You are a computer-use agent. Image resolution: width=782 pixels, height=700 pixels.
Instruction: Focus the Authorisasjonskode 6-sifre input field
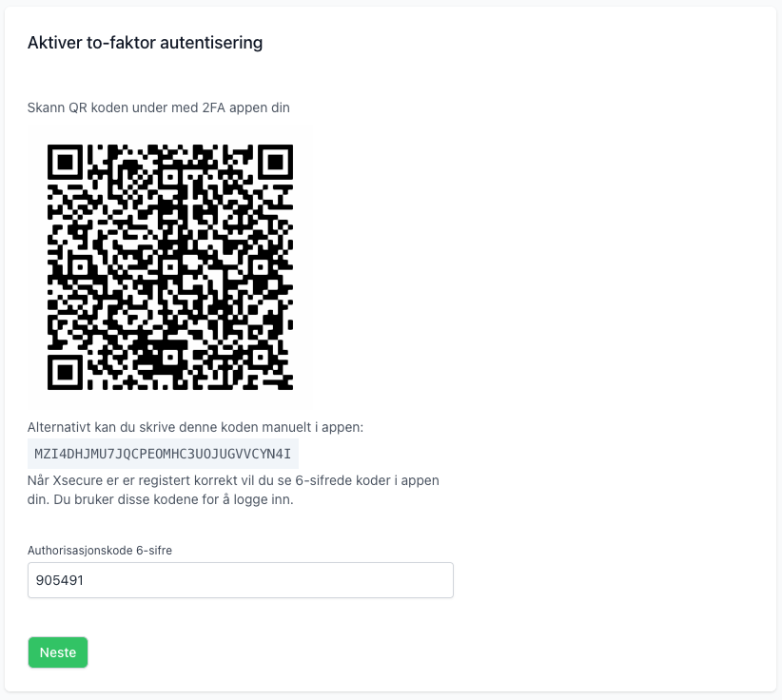(x=241, y=580)
